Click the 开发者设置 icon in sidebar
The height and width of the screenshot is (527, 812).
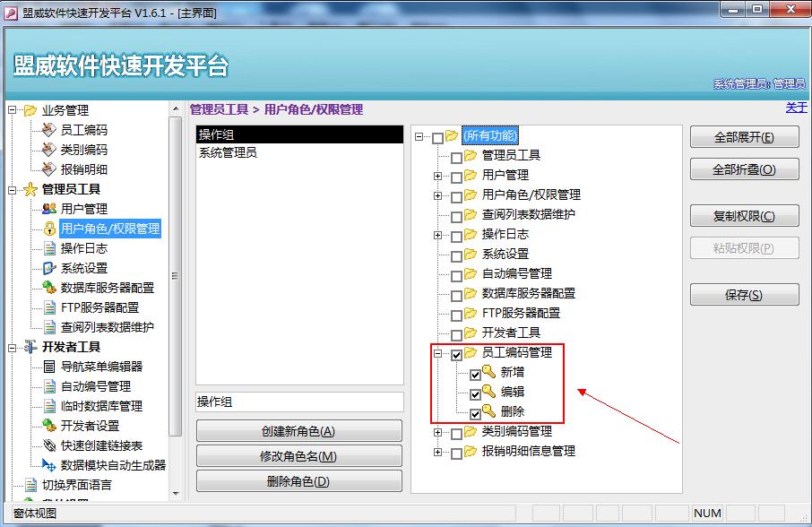49,426
